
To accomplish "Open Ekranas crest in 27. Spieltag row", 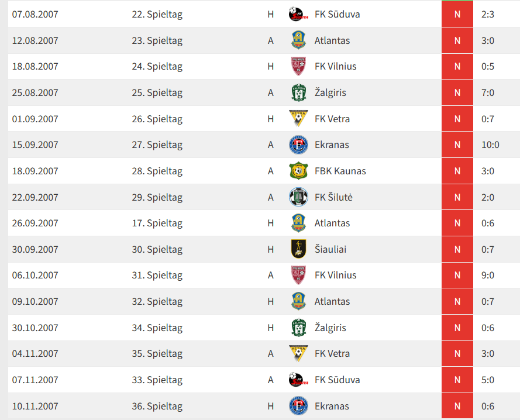I will [298, 144].
